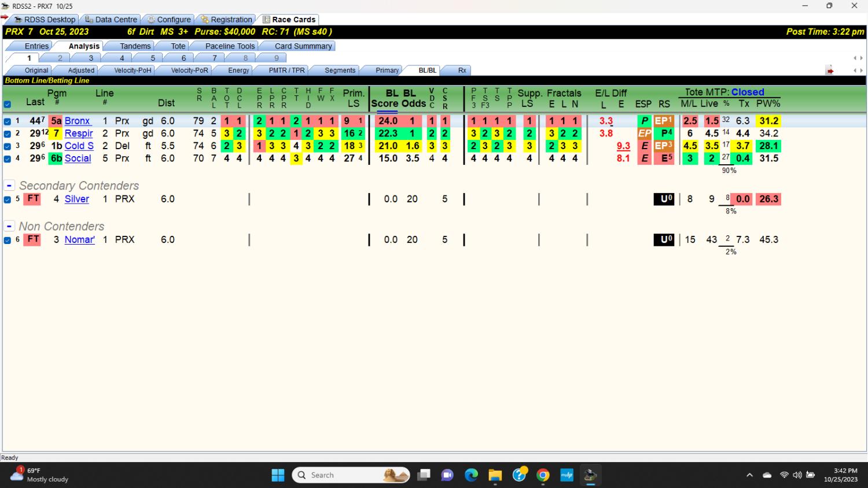Open Google Chrome from the taskbar
Viewport: 868px width, 488px height.
click(x=543, y=475)
